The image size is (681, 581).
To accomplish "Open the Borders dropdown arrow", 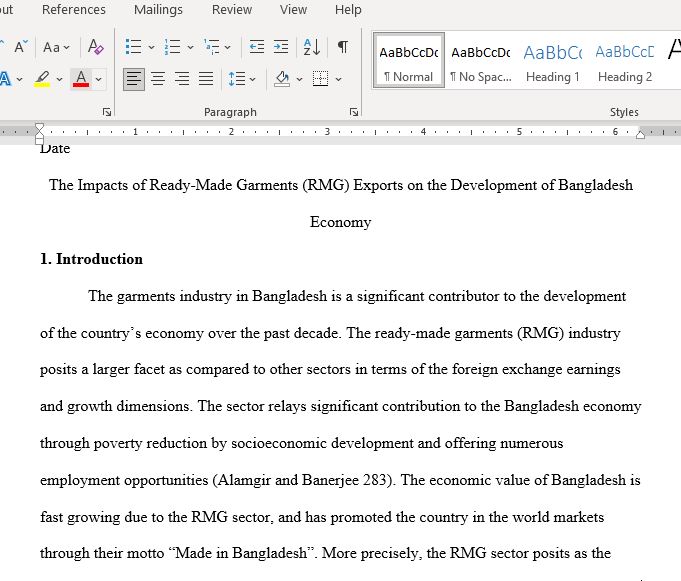I will point(338,79).
